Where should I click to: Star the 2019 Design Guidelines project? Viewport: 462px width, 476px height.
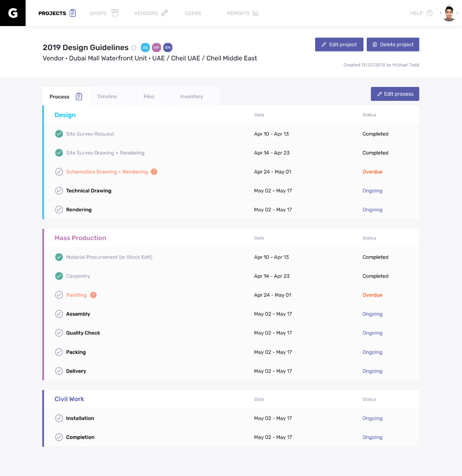(134, 47)
